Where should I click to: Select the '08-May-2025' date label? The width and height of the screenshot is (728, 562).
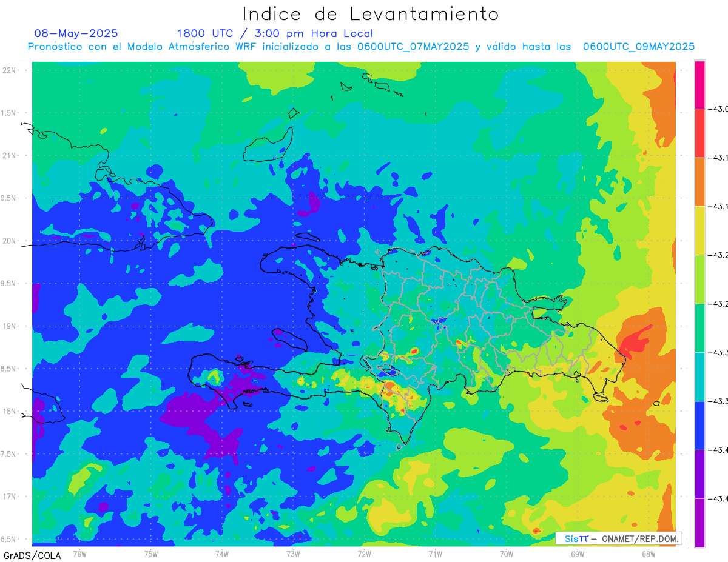tap(76, 33)
